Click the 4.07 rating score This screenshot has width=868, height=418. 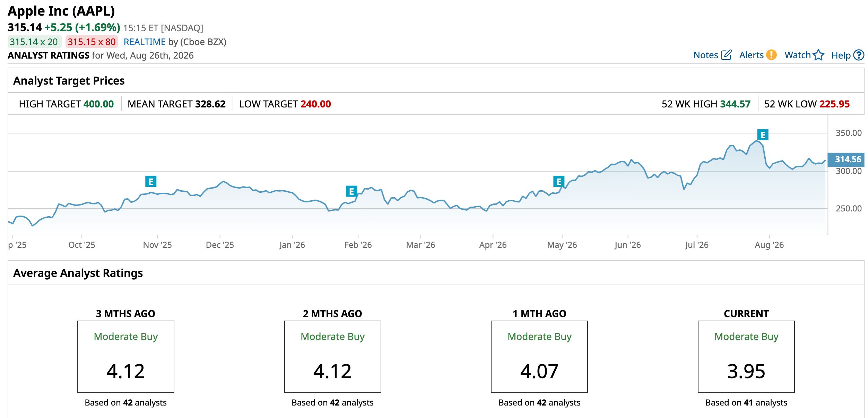pos(539,371)
